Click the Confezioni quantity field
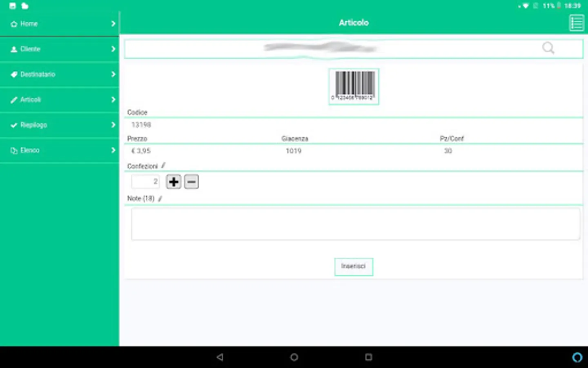 145,182
